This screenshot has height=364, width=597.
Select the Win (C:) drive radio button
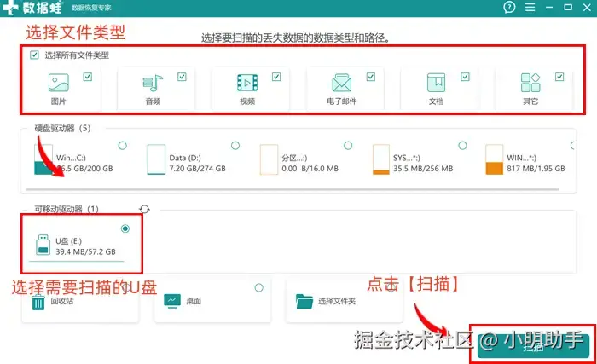[123, 146]
